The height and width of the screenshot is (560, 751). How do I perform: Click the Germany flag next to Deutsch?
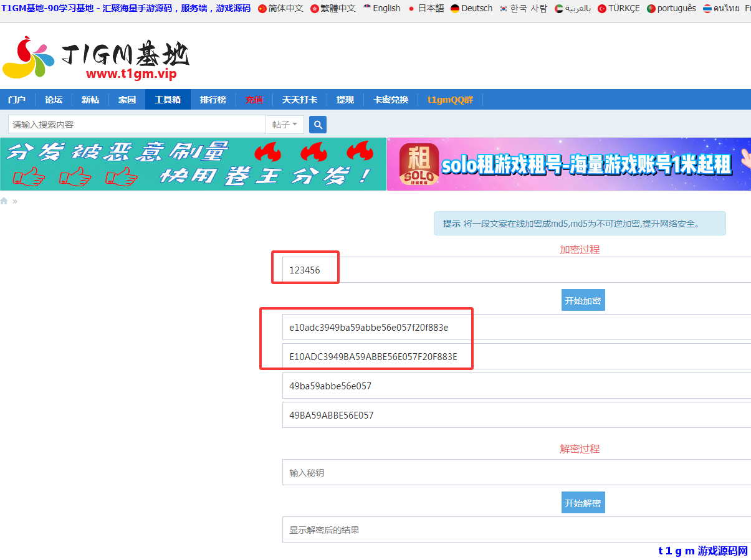pos(454,9)
